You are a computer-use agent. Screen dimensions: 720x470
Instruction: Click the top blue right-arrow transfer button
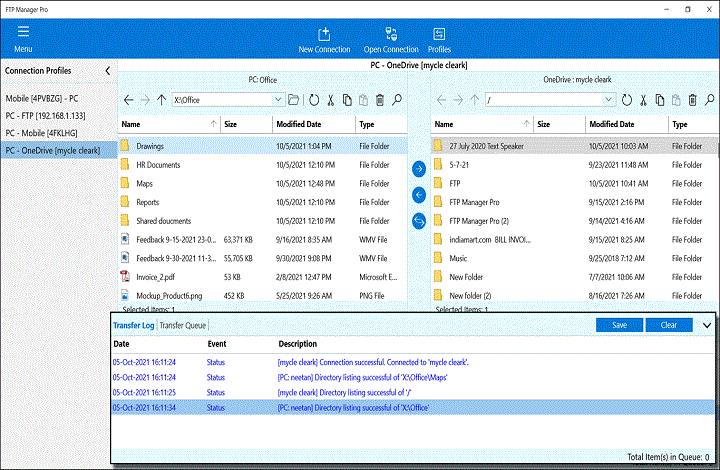pos(419,169)
